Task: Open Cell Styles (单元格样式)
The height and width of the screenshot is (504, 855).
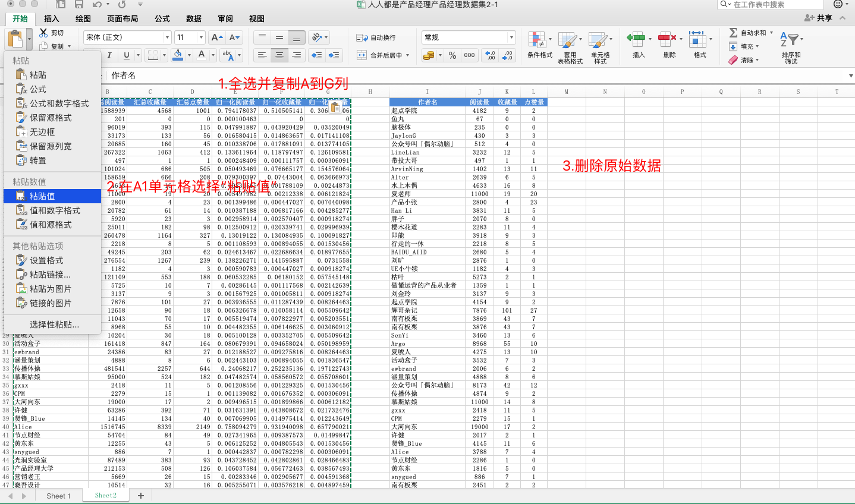Action: [600, 48]
